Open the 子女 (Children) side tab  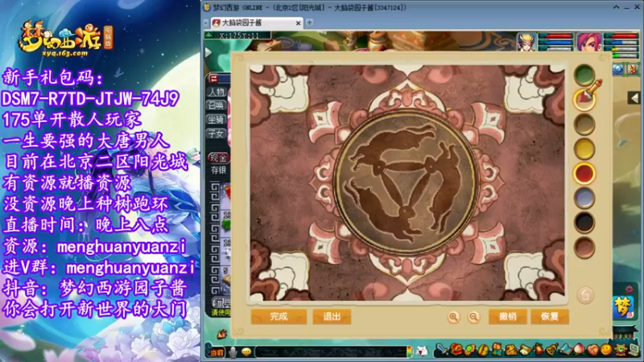click(x=216, y=134)
